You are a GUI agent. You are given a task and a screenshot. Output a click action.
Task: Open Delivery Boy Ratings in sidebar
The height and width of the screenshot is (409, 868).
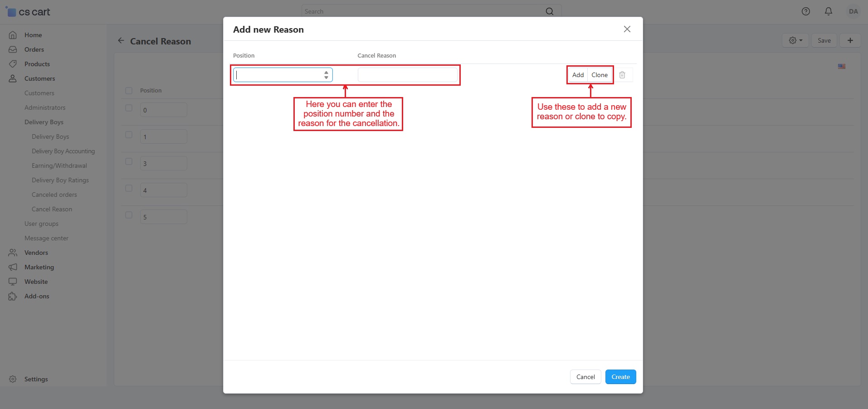click(x=60, y=180)
